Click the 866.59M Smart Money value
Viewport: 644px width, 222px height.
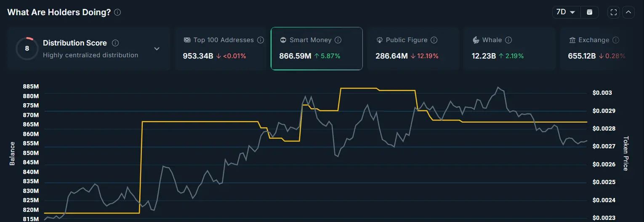(x=295, y=56)
